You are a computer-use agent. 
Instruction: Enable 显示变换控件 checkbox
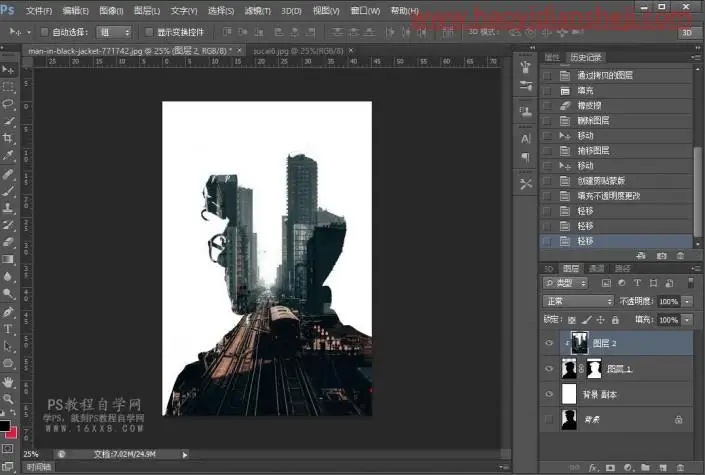[x=149, y=32]
